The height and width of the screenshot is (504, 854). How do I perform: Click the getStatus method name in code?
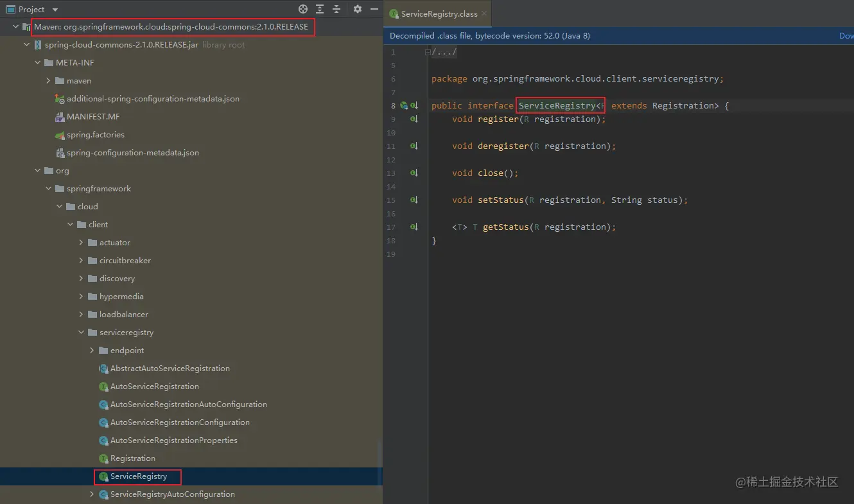[x=506, y=227]
